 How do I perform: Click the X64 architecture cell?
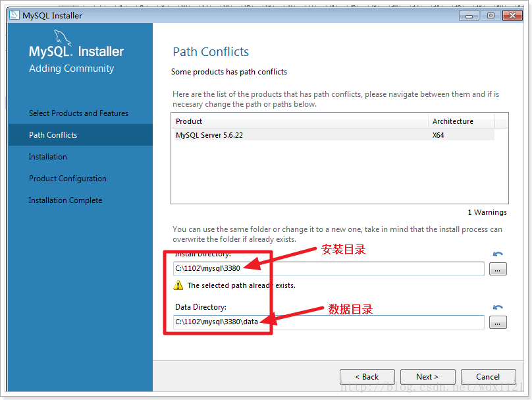pos(438,135)
